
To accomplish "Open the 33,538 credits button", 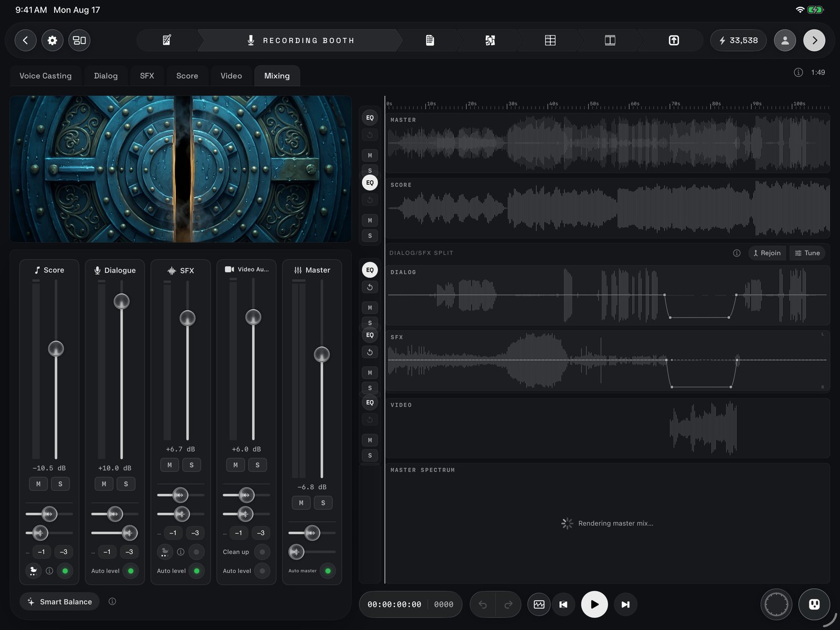I will tap(738, 40).
